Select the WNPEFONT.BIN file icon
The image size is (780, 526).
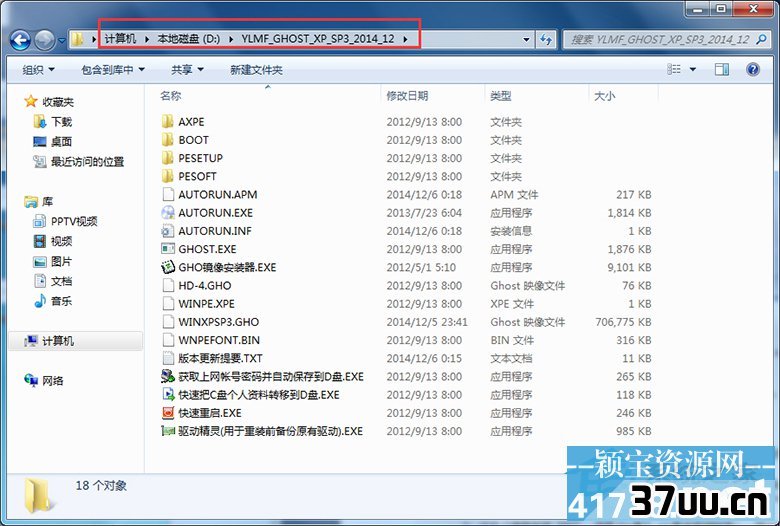(x=168, y=340)
